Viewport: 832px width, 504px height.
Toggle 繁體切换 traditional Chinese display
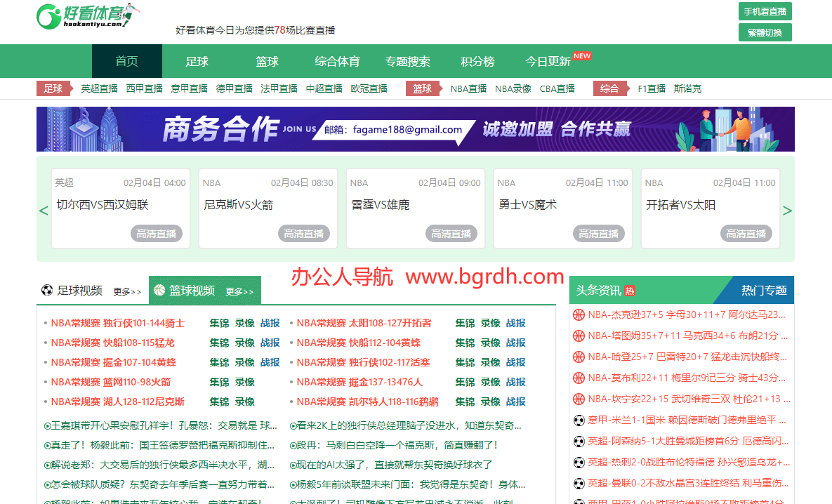click(x=765, y=32)
